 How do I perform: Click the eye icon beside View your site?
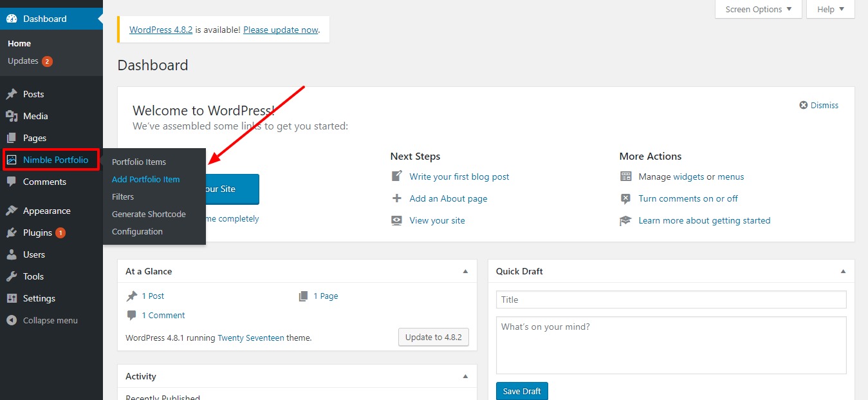tap(396, 220)
